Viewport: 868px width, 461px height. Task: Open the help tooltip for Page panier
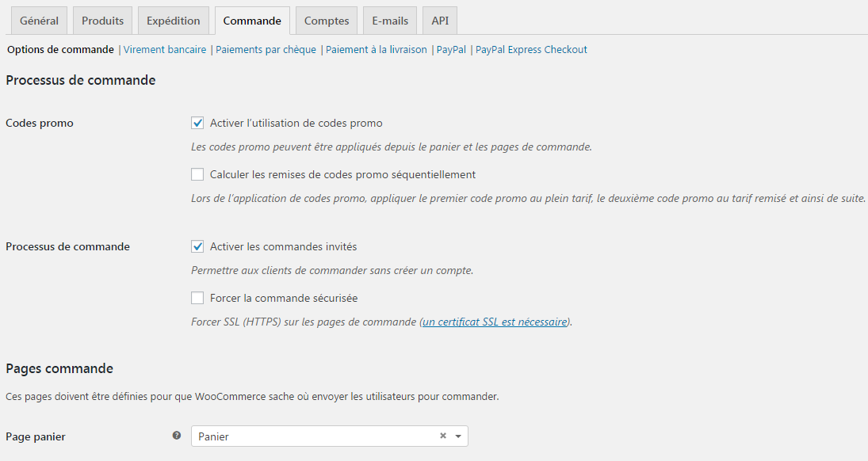pos(176,436)
